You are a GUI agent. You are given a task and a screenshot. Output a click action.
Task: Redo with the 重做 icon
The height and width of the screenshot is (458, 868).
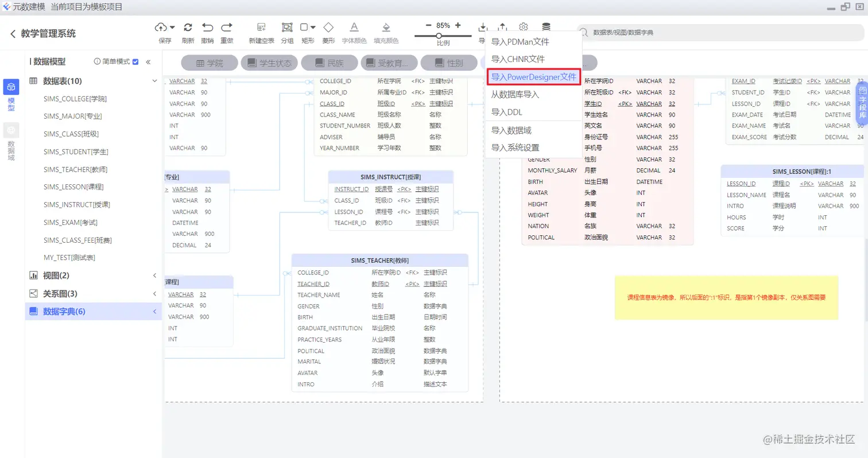pos(227,27)
